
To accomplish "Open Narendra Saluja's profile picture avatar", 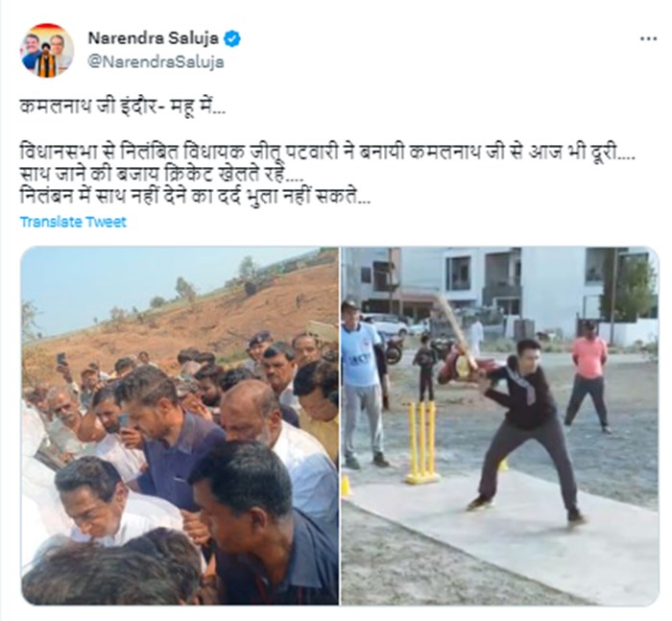I will 47,51.
